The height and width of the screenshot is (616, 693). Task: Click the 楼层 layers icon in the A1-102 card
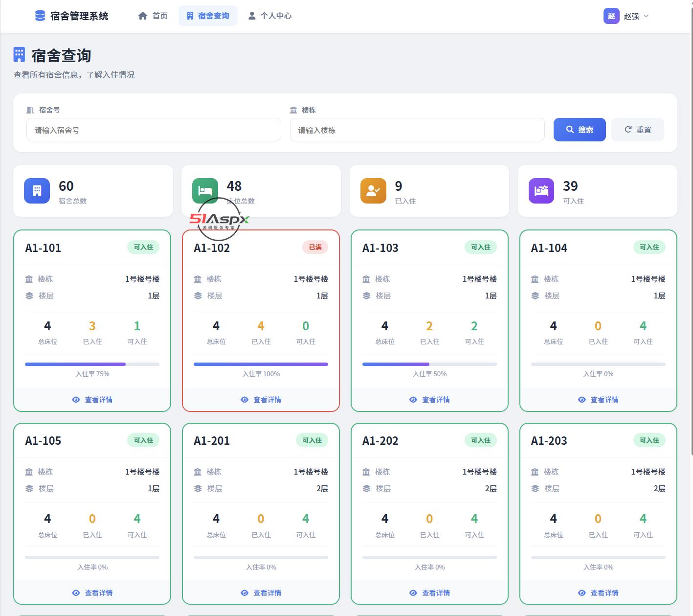pos(198,296)
